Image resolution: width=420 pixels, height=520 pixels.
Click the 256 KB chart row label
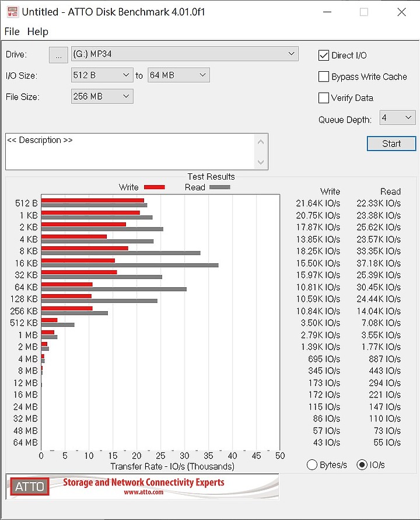click(x=24, y=311)
